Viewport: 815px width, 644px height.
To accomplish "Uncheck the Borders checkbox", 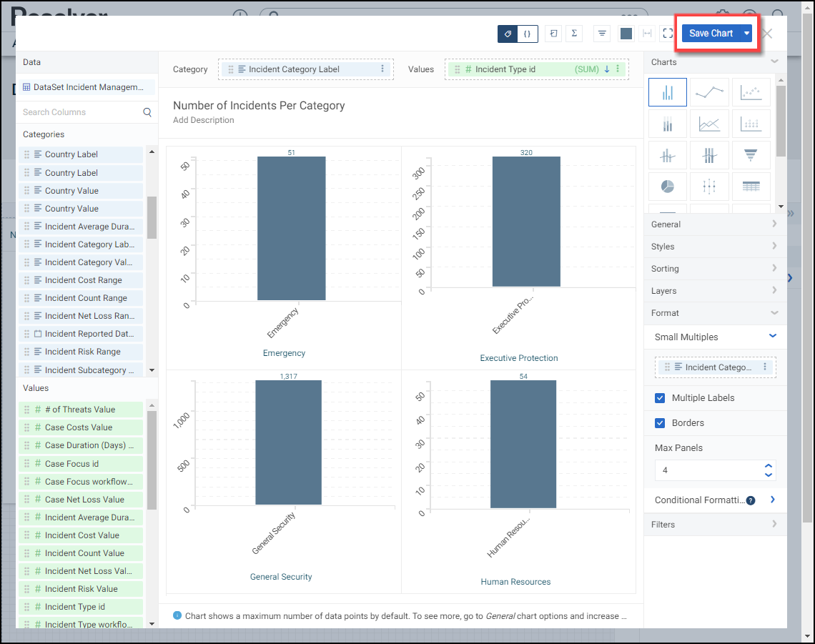I will (661, 423).
